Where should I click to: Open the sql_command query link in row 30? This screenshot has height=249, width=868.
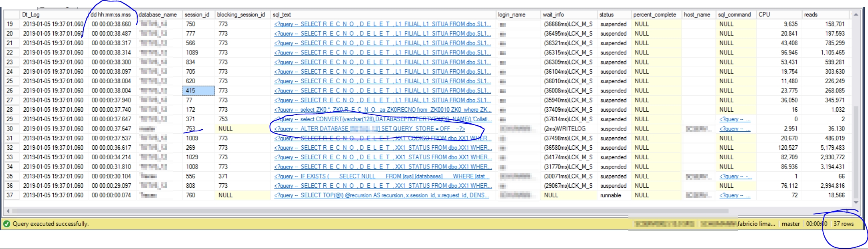(x=735, y=129)
